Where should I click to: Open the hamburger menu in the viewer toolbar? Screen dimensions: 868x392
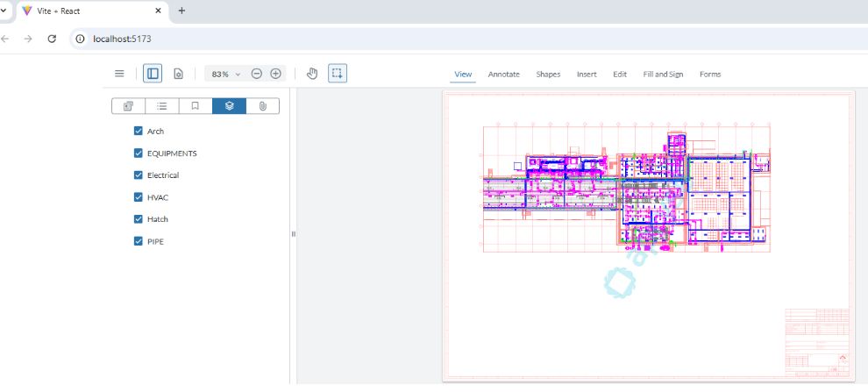(119, 74)
